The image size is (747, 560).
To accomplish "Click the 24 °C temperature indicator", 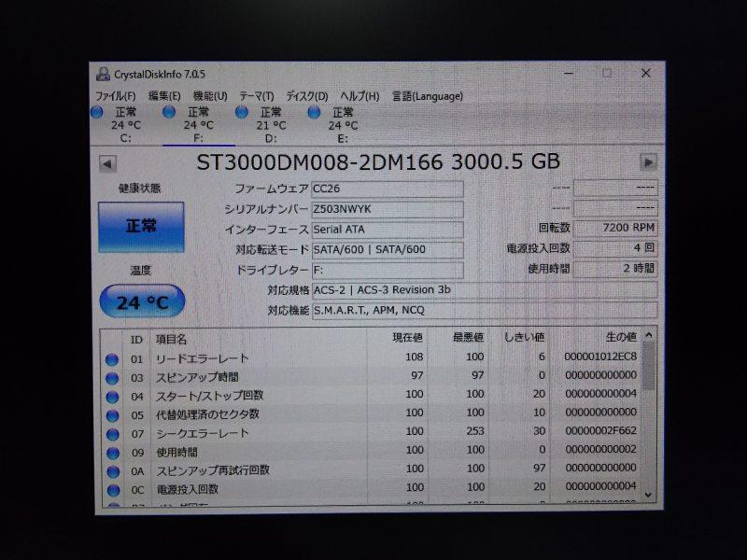I will point(142,301).
